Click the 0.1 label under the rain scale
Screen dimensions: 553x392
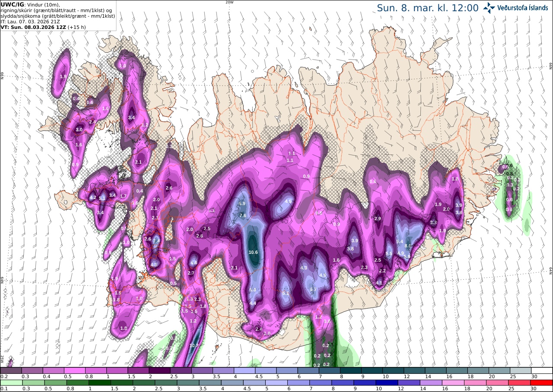pyautogui.click(x=3, y=389)
